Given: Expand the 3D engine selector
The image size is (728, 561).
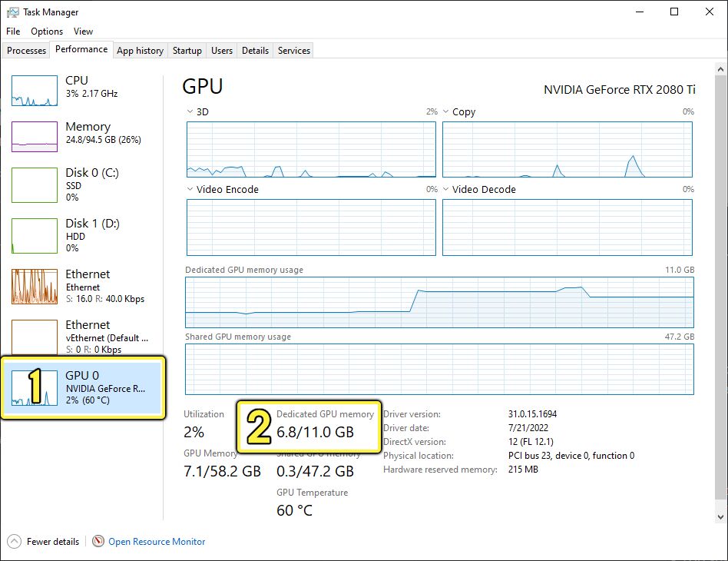Looking at the screenshot, I should [x=187, y=111].
